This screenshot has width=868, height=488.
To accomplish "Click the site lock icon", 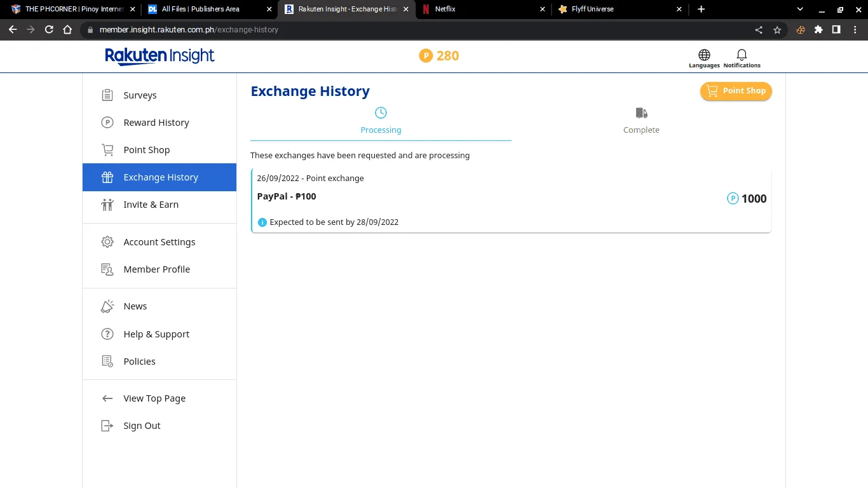I will pyautogui.click(x=90, y=30).
